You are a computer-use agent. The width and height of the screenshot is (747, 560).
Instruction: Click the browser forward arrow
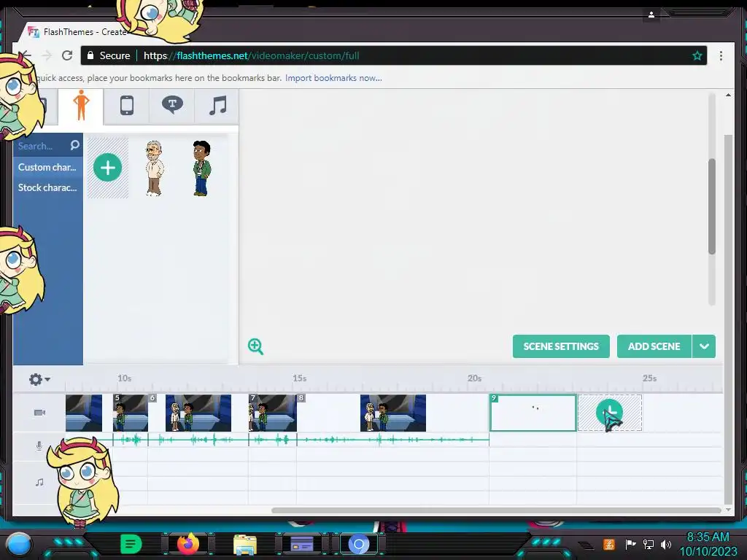click(x=46, y=55)
